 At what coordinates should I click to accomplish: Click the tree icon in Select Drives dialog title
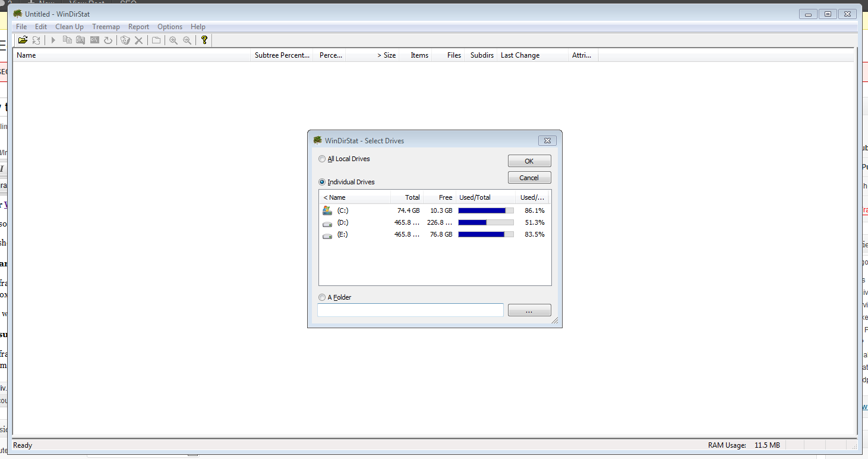pyautogui.click(x=318, y=140)
